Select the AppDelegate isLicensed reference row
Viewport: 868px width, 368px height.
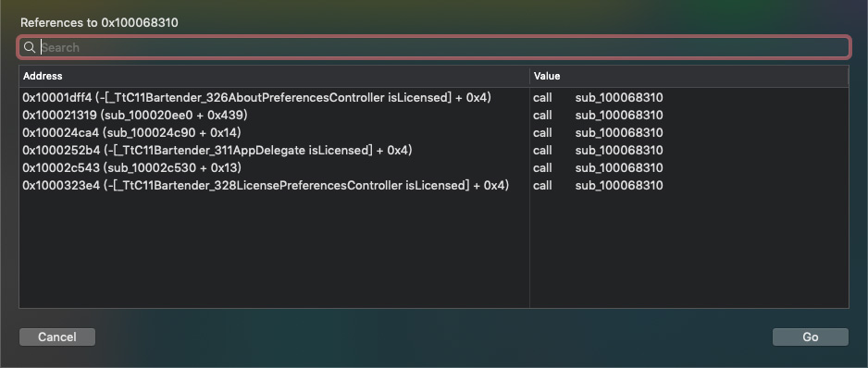(x=434, y=150)
